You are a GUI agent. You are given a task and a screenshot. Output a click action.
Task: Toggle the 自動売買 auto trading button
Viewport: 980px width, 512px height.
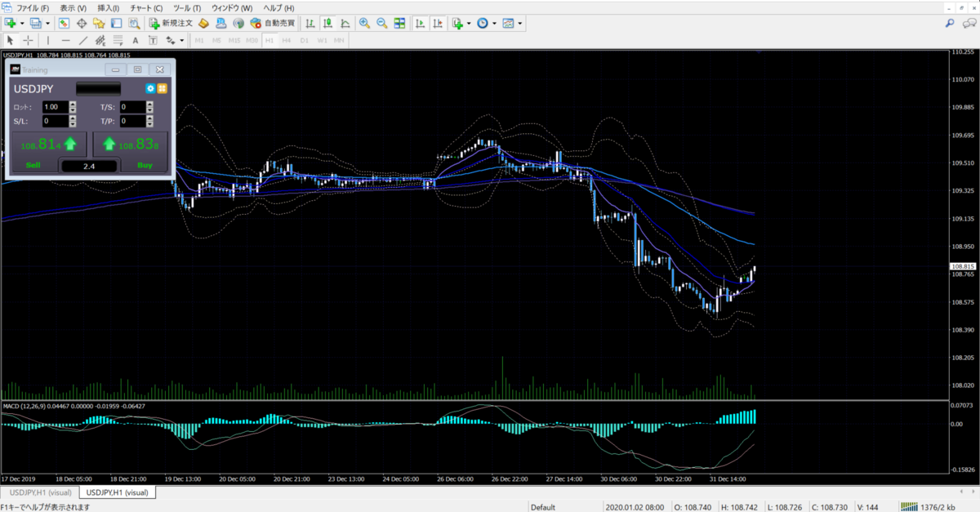click(x=273, y=23)
